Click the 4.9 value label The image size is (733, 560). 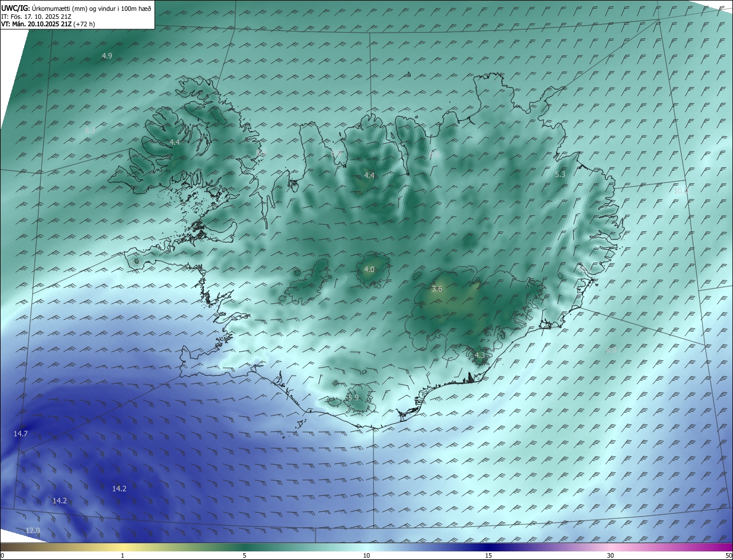(107, 56)
